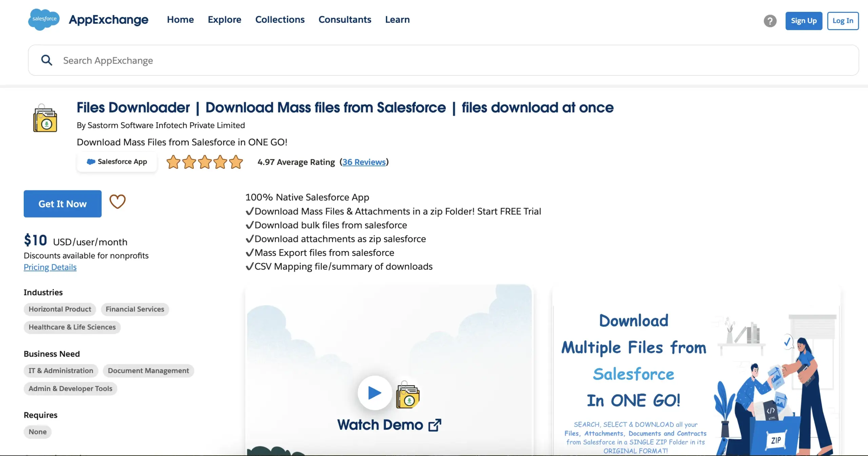
Task: Toggle the favorite heart icon
Action: 117,202
